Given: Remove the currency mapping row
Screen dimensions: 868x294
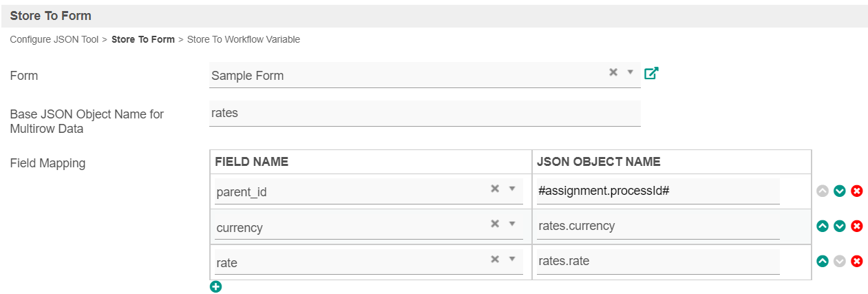Looking at the screenshot, I should click(x=857, y=226).
